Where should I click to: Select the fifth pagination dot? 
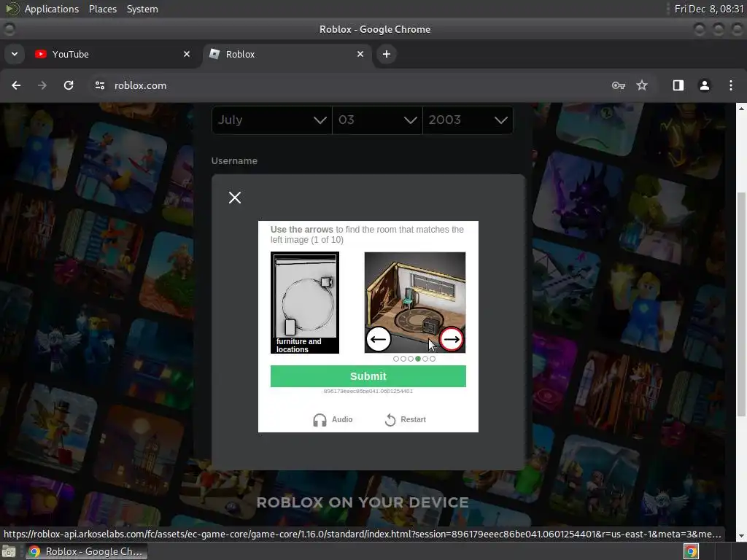(425, 359)
